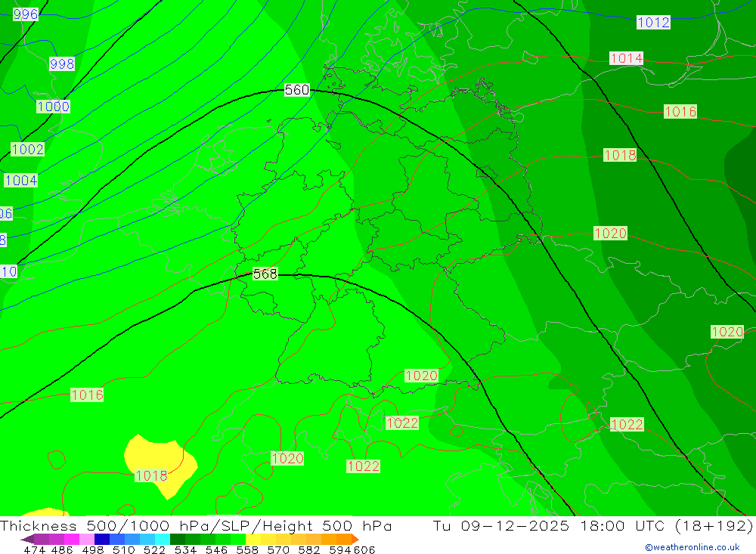
Task: Click the 1018 label over the yellow patch
Action: (151, 476)
